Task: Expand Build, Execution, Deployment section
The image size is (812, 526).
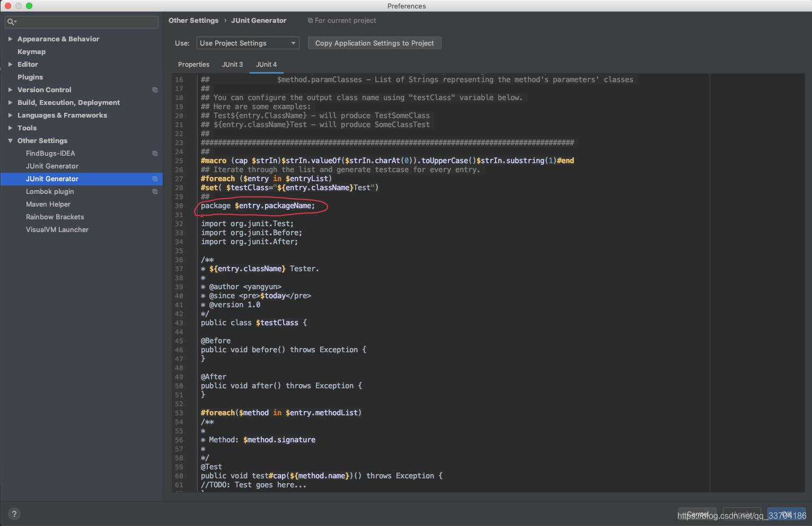Action: [10, 103]
